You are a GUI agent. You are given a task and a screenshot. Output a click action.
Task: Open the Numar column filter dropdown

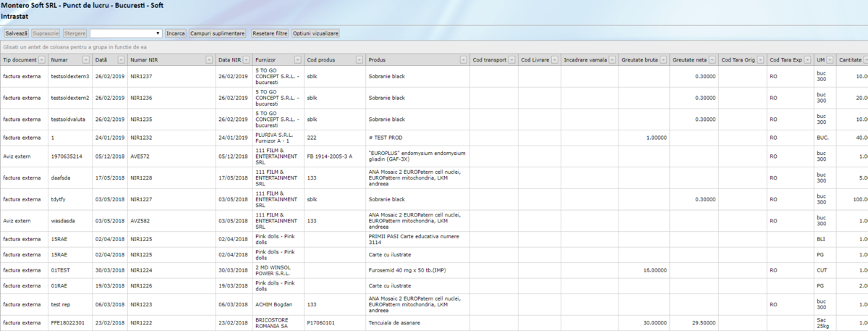pos(86,59)
